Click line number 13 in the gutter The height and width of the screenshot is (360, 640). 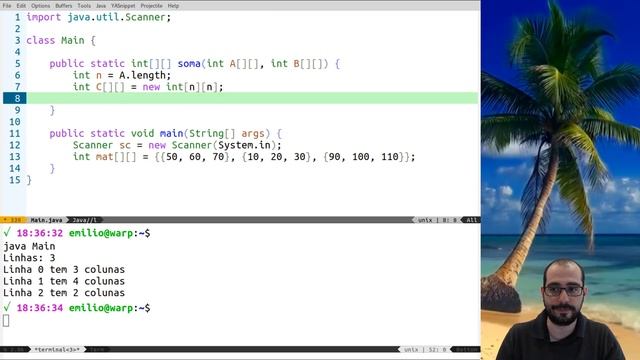pyautogui.click(x=15, y=157)
